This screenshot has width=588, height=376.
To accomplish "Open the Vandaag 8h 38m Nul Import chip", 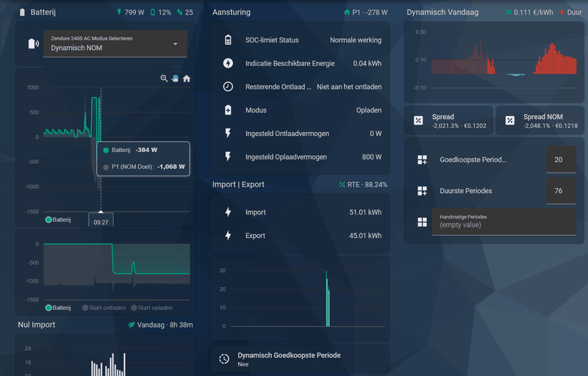I will [160, 325].
